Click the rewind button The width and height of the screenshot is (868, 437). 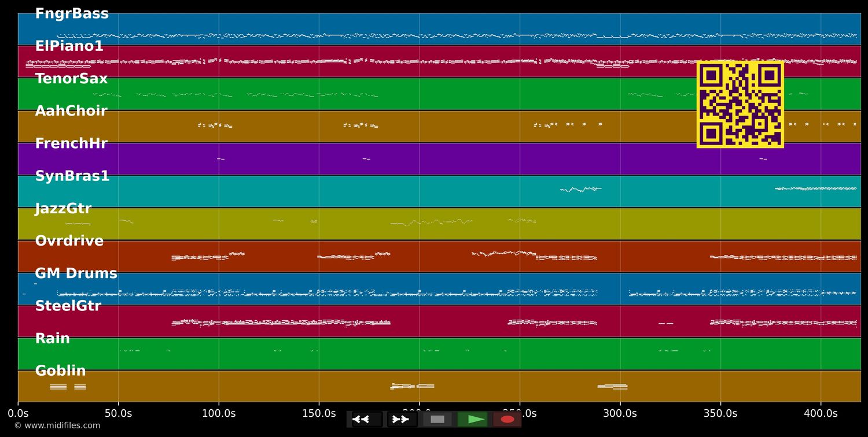[x=366, y=419]
